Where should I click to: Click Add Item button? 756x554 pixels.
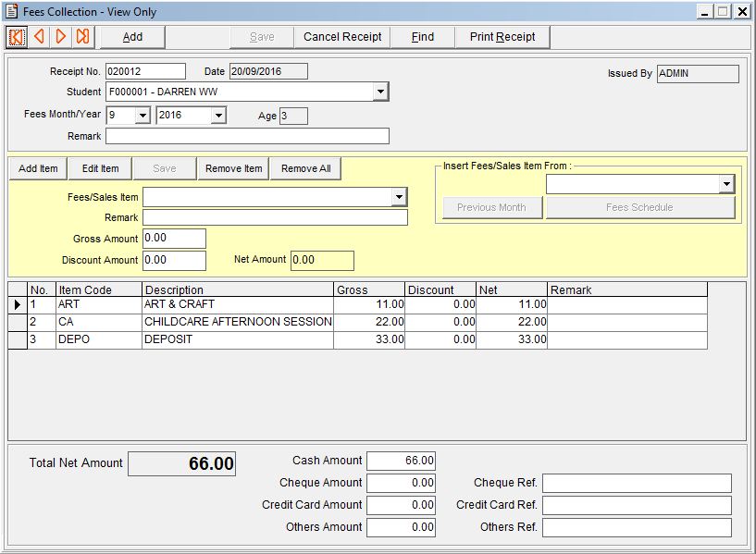38,168
